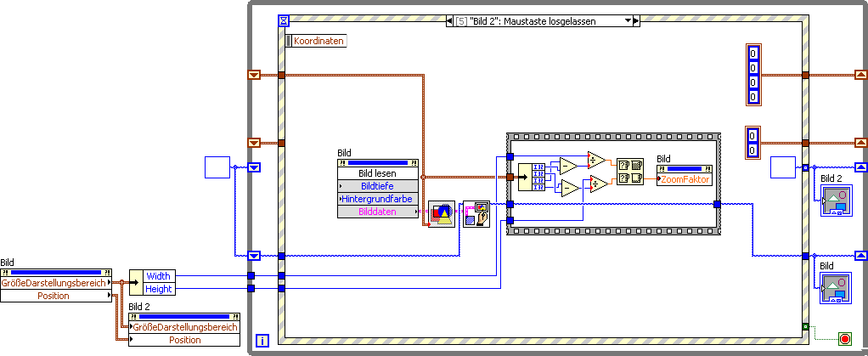The image size is (868, 356).
Task: Select the lower subtract node
Action: click(x=571, y=189)
